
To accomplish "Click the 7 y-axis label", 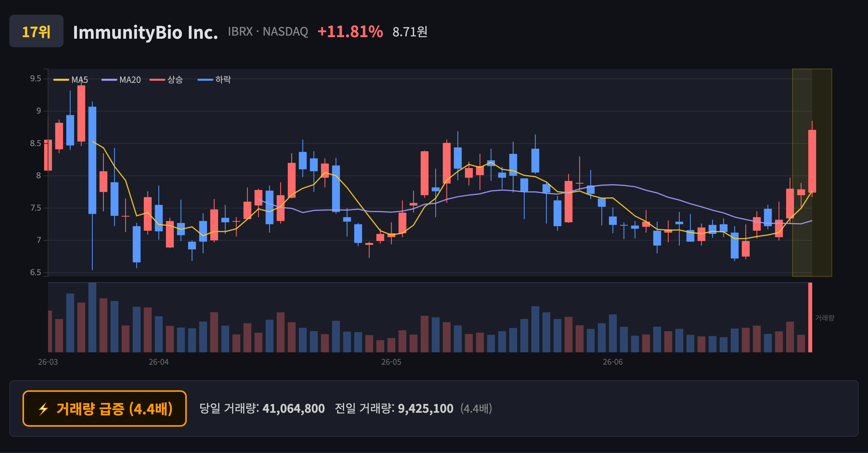I will [38, 240].
